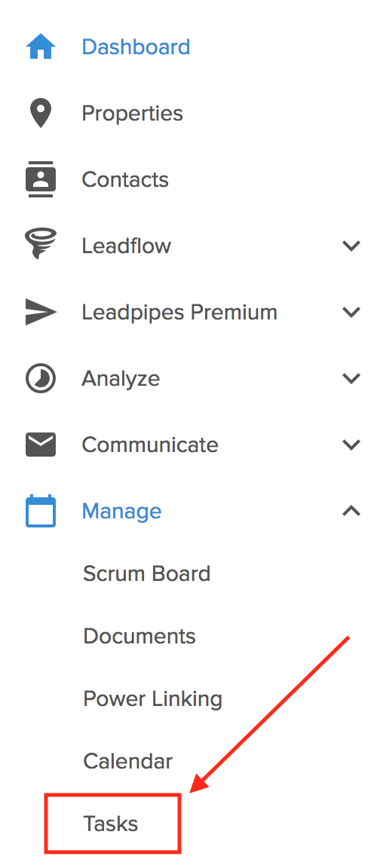Select the Properties text label
Image resolution: width=374 pixels, height=868 pixels.
click(132, 114)
